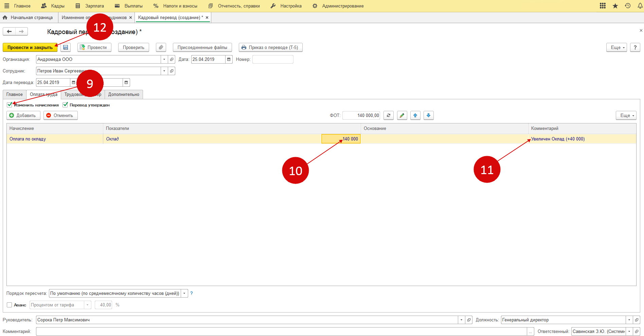Expand the Руководитель dropdown

tap(462, 320)
